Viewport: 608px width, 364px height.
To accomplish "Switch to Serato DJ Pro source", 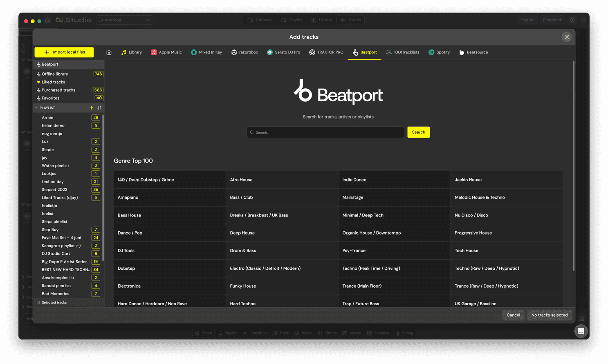I will (283, 52).
